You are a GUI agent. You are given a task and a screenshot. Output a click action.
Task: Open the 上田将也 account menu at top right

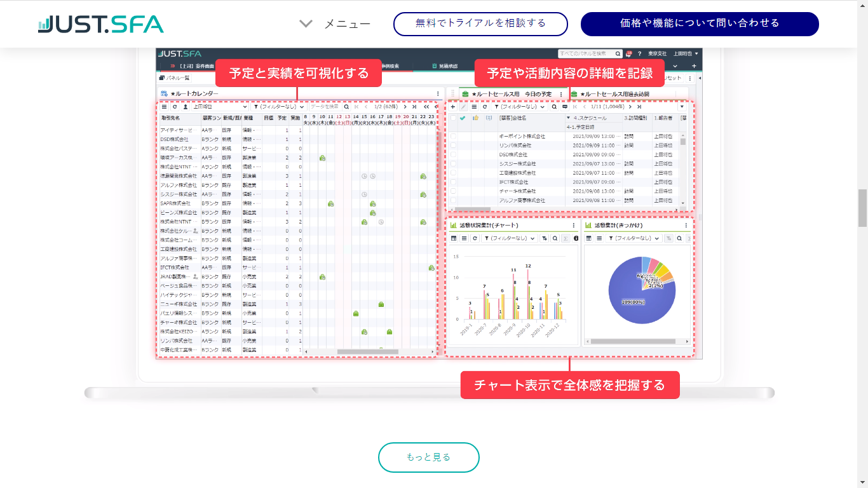pyautogui.click(x=686, y=54)
